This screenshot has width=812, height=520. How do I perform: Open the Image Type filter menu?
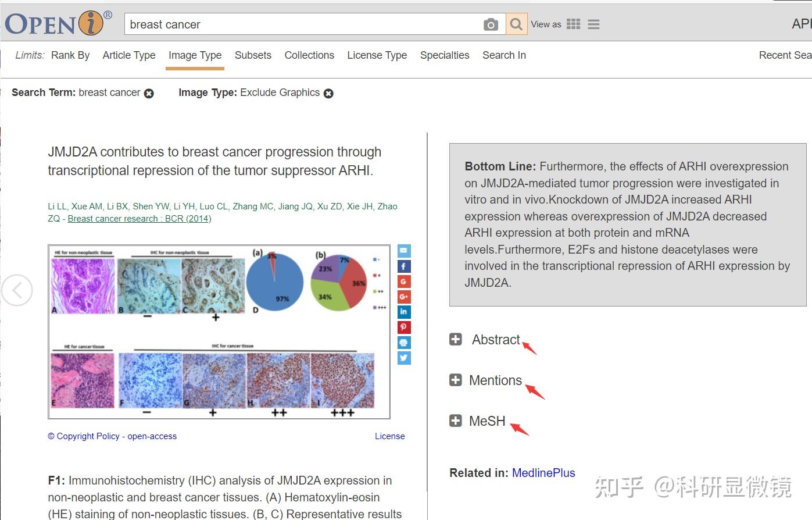coord(195,55)
